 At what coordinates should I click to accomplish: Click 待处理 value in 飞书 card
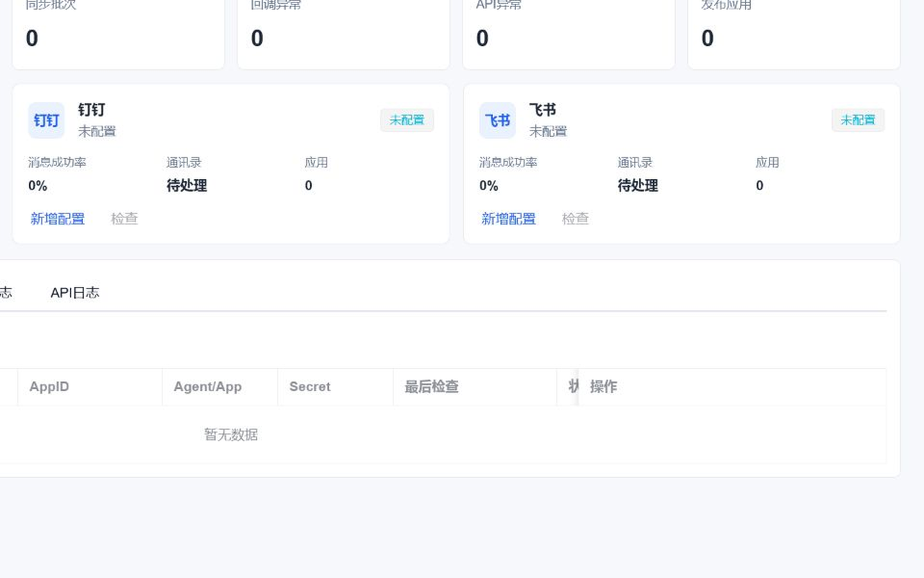coord(638,186)
